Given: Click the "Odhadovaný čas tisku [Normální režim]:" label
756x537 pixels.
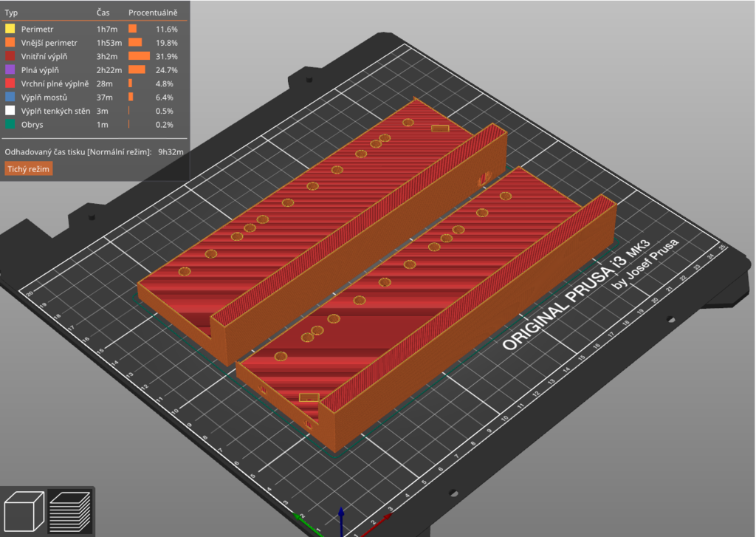Looking at the screenshot, I should coord(78,152).
